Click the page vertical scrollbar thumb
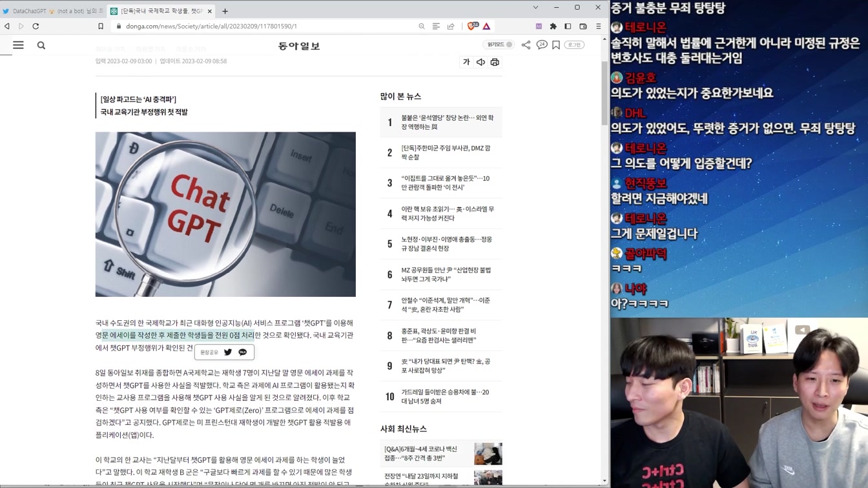This screenshot has width=868, height=488. click(x=604, y=94)
